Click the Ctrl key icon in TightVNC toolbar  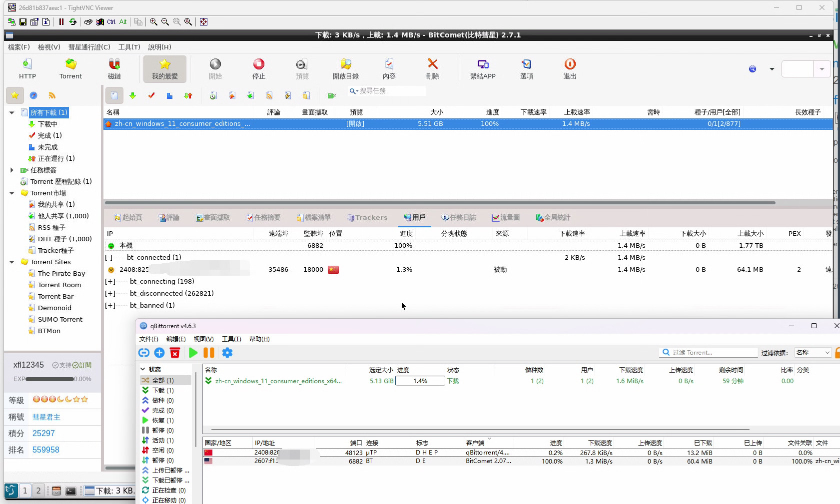pos(111,21)
